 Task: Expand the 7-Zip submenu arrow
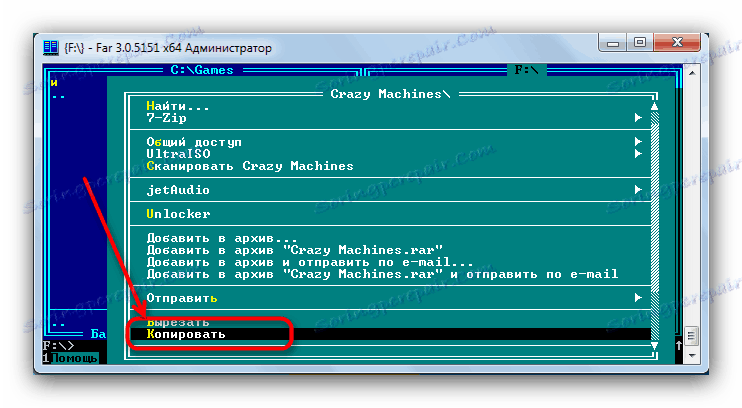tap(638, 118)
